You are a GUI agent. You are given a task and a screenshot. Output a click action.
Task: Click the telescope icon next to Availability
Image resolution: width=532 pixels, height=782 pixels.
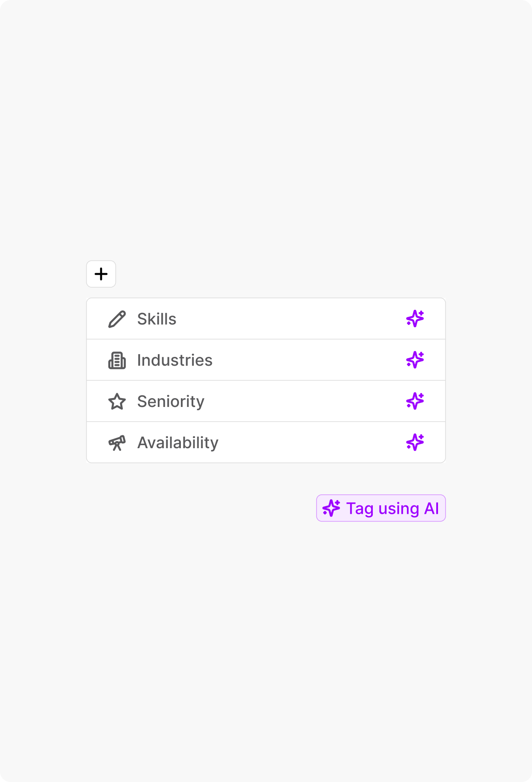[117, 442]
